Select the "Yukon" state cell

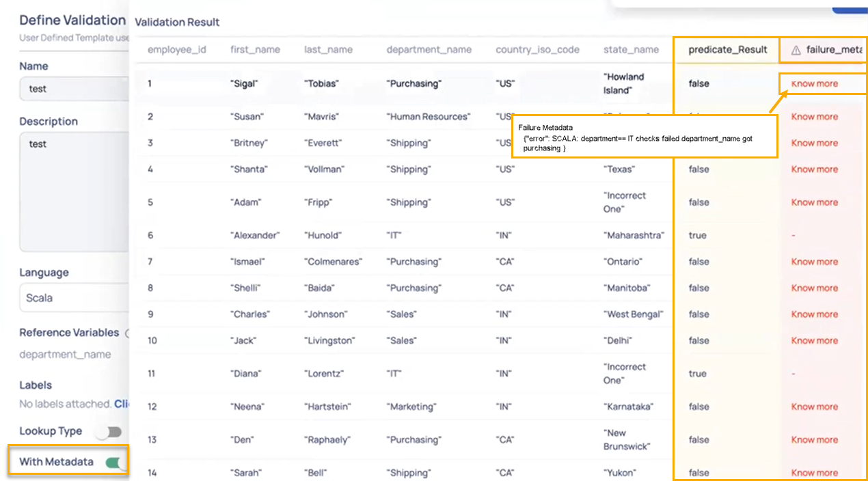[621, 472]
